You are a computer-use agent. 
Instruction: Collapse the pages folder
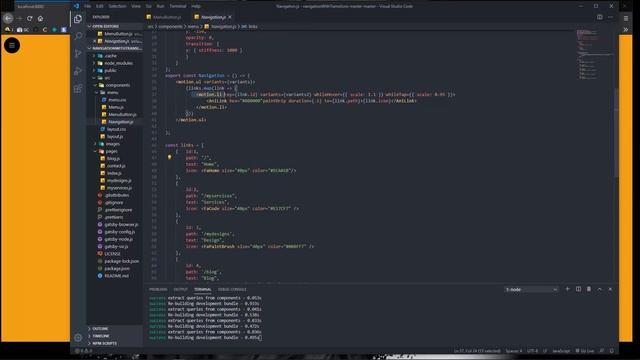(111, 151)
